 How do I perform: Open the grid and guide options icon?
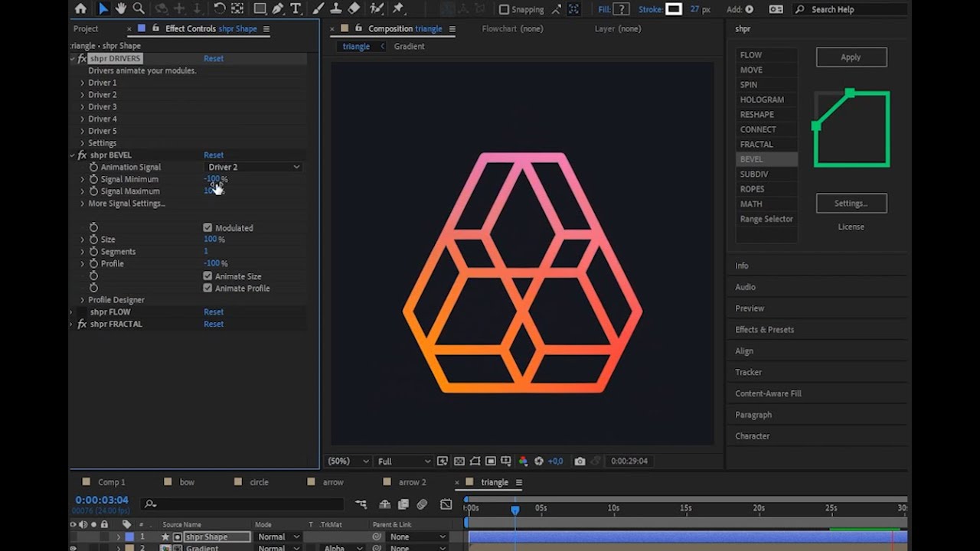(506, 461)
